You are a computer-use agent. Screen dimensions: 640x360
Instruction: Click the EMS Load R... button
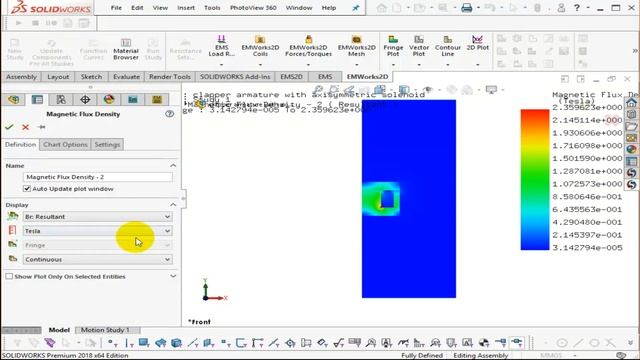tap(222, 46)
